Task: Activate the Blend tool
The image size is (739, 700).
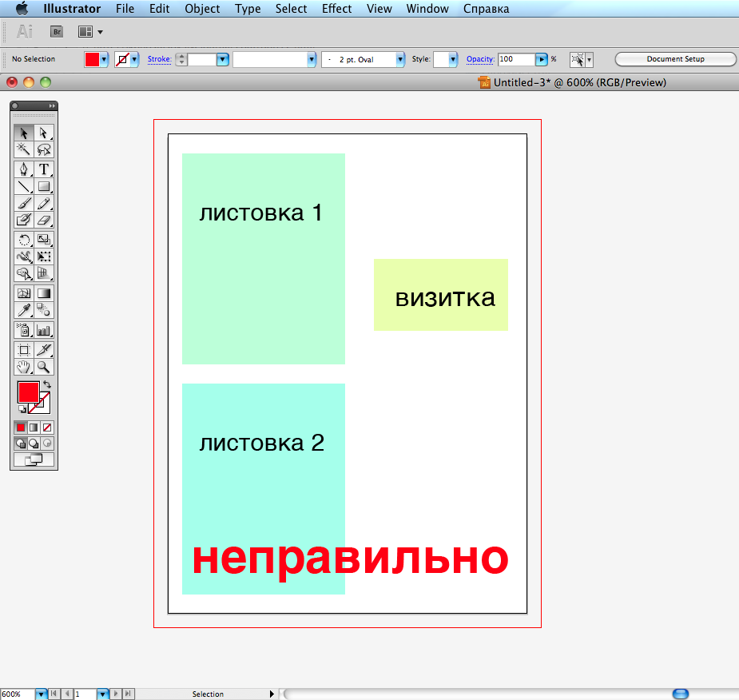Action: [x=44, y=310]
